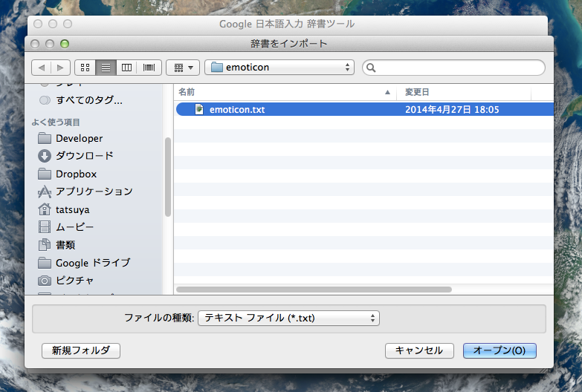Click the 2014年4月27日 18:05 date cell

[x=452, y=109]
